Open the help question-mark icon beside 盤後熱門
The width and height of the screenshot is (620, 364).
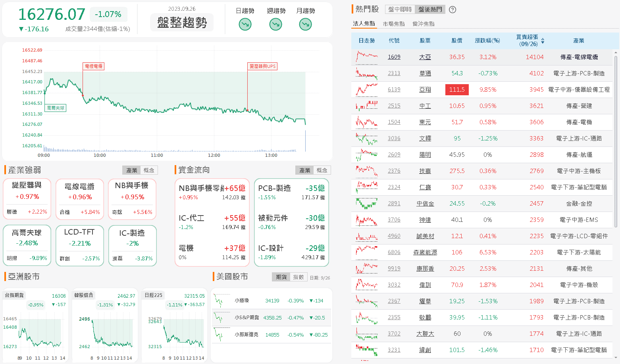click(452, 10)
